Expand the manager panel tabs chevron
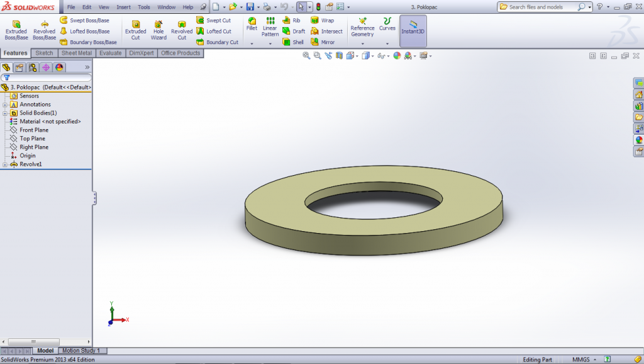The image size is (644, 364). click(x=87, y=67)
